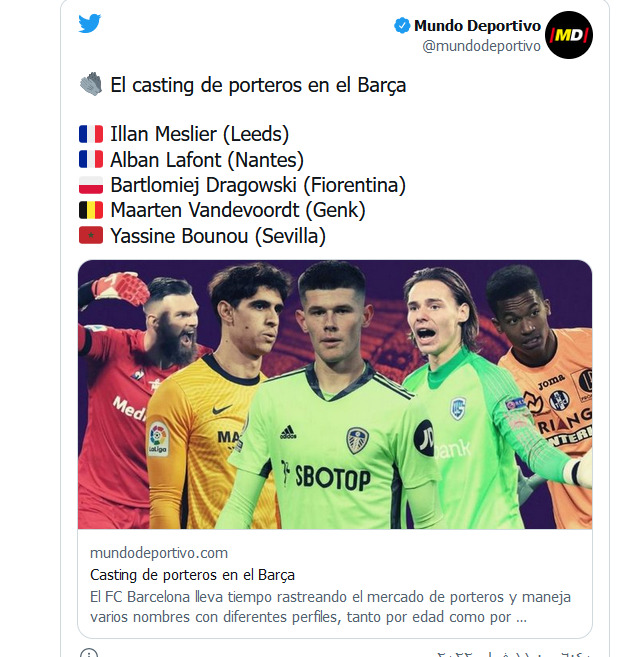This screenshot has height=657, width=633.
Task: Click the French flag beside Alban Lafont
Action: 90,159
